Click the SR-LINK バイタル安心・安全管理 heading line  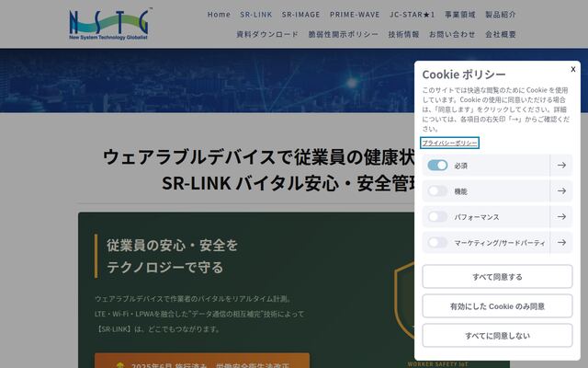coord(288,183)
